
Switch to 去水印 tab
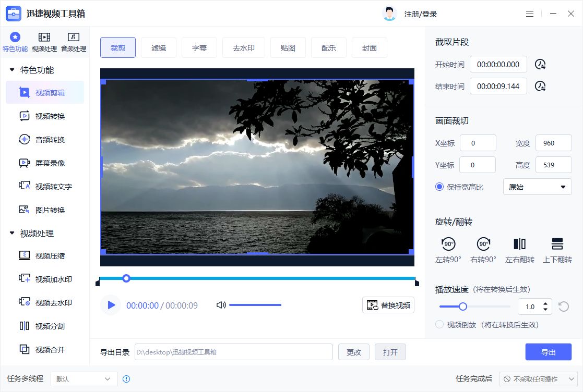point(244,47)
